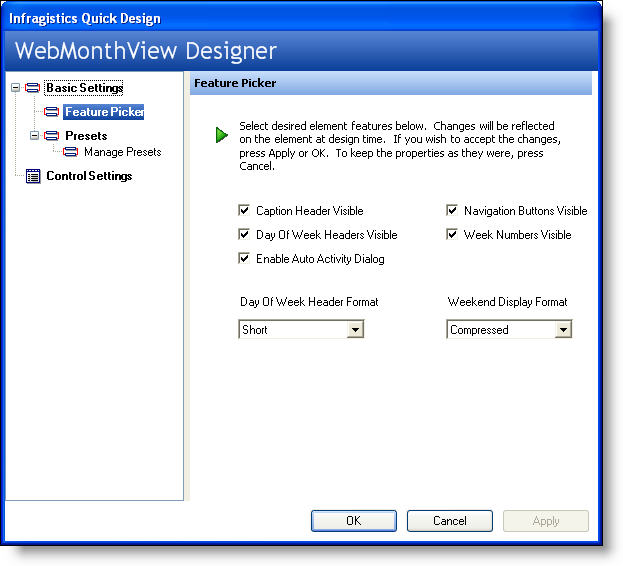Screen dimensions: 623x566
Task: Click the Basic Settings node icon
Action: click(33, 88)
